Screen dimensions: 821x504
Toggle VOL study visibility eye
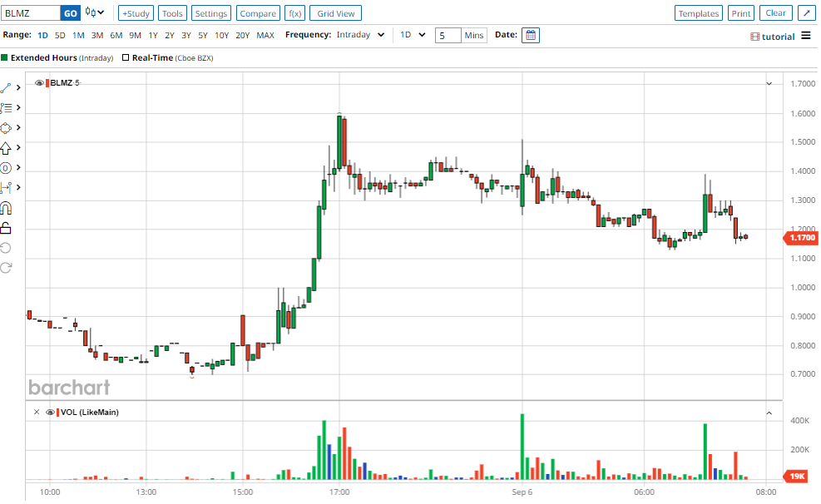[50, 412]
